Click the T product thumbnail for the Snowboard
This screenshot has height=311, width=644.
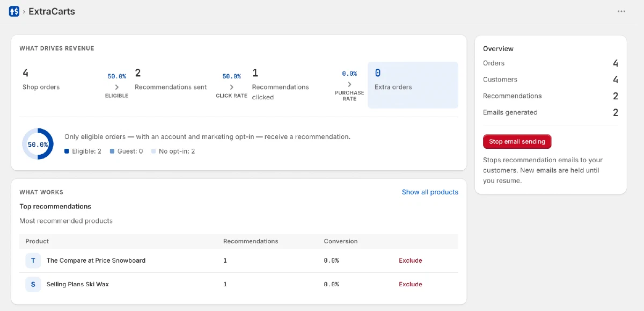(33, 261)
